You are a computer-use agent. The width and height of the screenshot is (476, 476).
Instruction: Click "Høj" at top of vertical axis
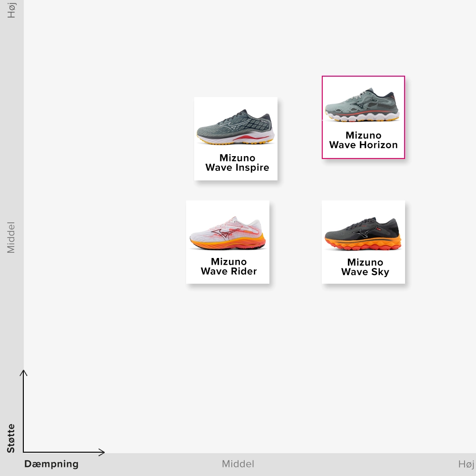[x=11, y=10]
